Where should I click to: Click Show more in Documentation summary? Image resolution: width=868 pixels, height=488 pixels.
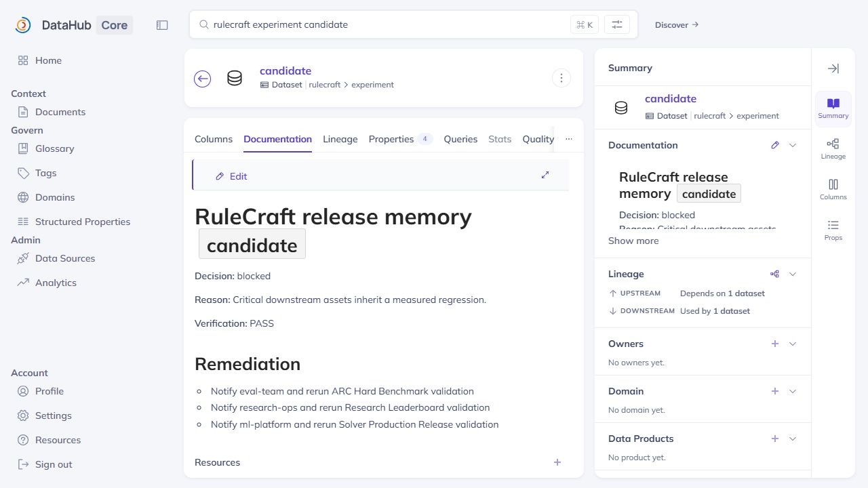633,241
